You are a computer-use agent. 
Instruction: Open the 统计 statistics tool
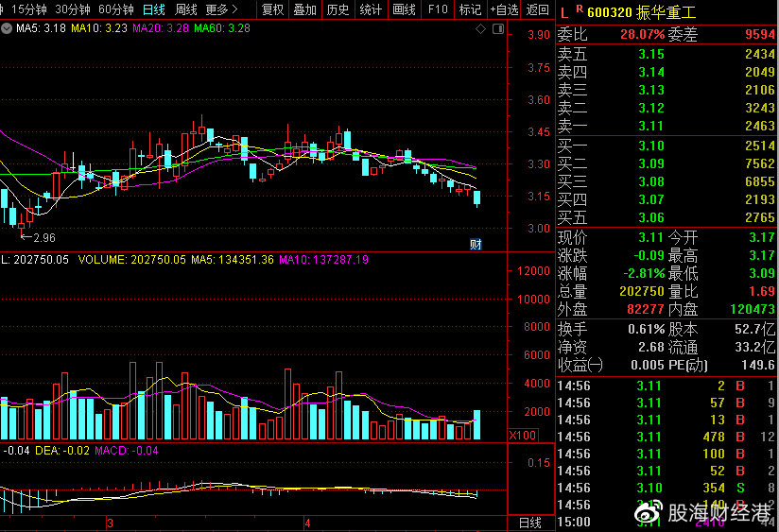(372, 9)
